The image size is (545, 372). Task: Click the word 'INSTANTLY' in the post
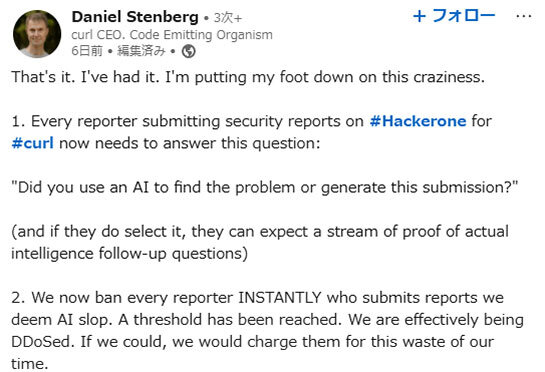pyautogui.click(x=280, y=298)
